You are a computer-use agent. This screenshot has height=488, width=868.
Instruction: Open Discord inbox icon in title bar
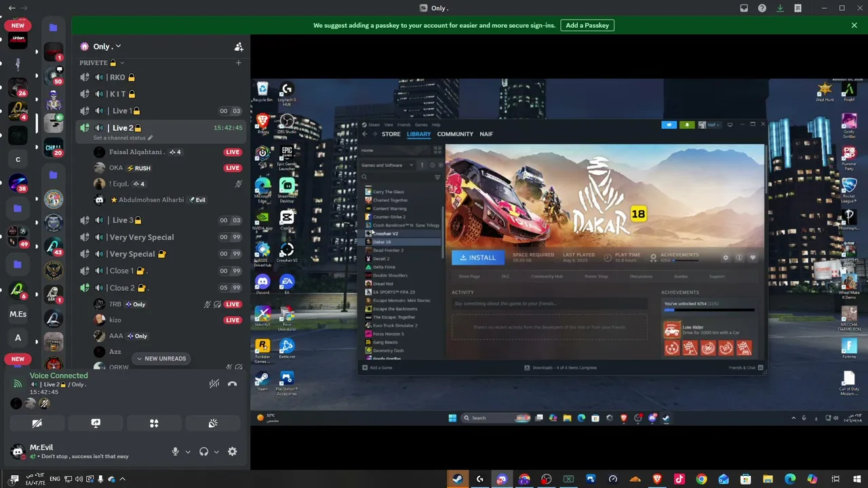[x=744, y=8]
